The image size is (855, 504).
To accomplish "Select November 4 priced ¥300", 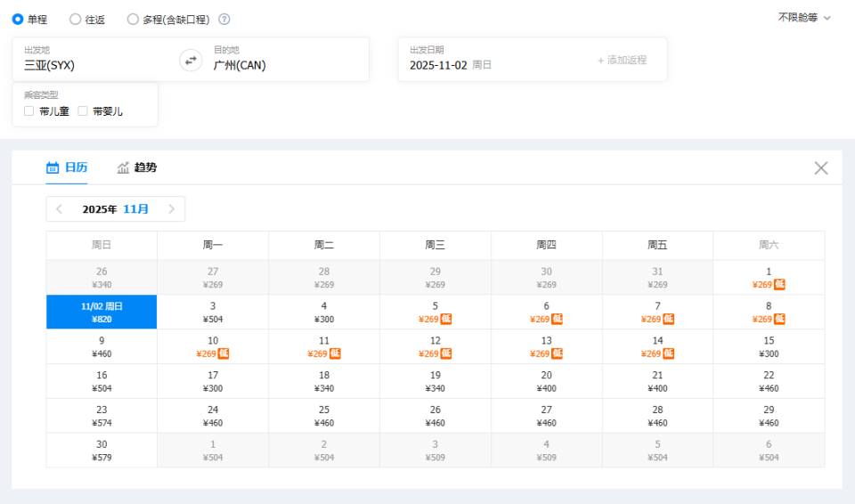I will pyautogui.click(x=324, y=312).
